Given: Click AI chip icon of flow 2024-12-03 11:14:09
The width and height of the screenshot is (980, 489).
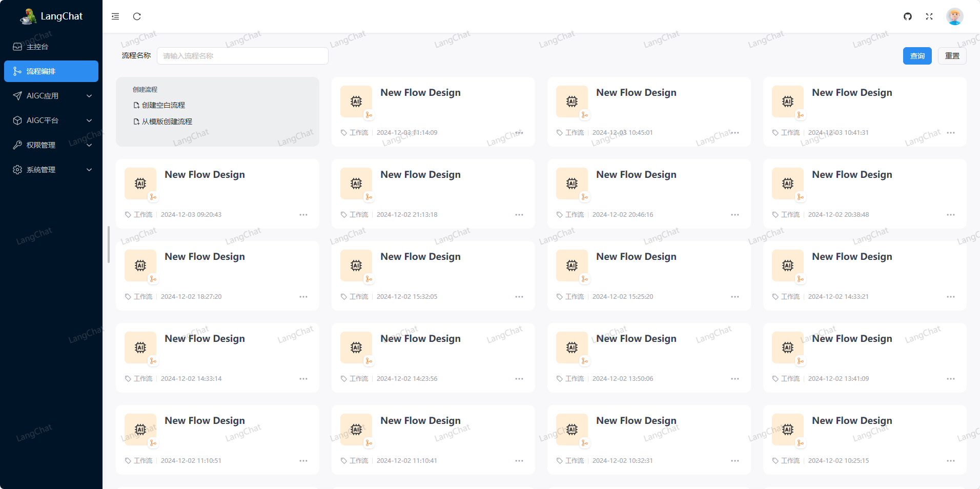Looking at the screenshot, I should coord(356,101).
